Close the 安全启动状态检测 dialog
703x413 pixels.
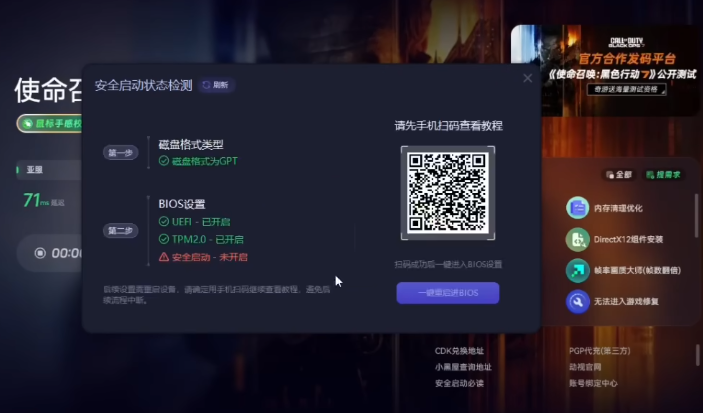pos(527,79)
